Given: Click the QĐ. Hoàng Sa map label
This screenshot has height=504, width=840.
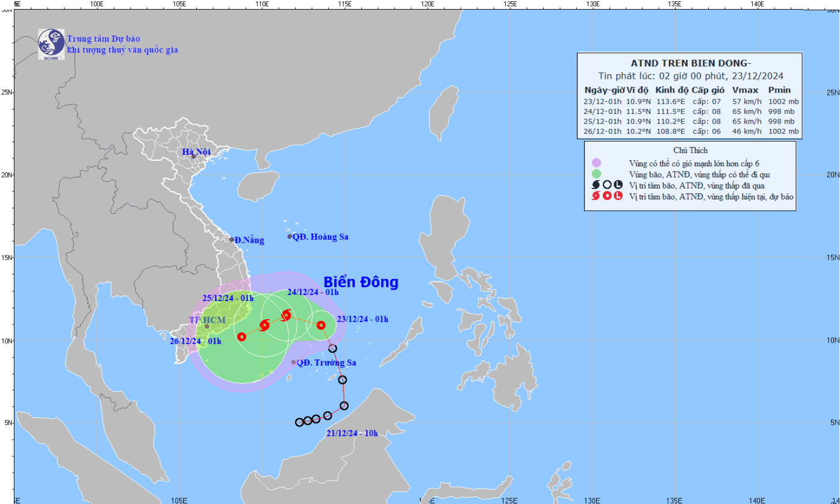Looking at the screenshot, I should tap(320, 237).
